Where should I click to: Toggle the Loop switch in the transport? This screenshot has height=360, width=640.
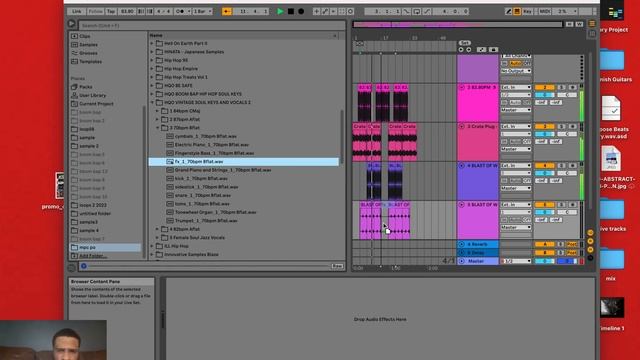pos(417,11)
